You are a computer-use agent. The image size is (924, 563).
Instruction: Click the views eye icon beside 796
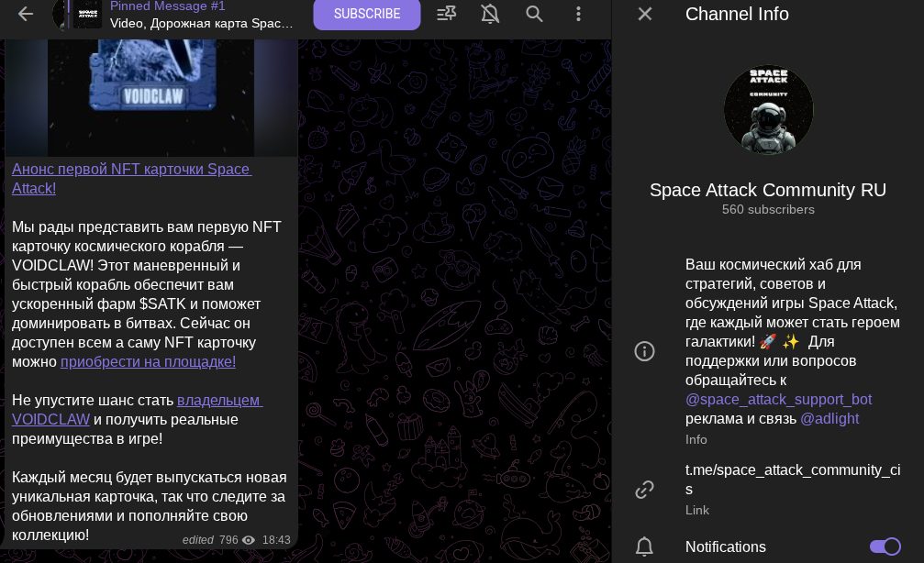click(x=249, y=540)
